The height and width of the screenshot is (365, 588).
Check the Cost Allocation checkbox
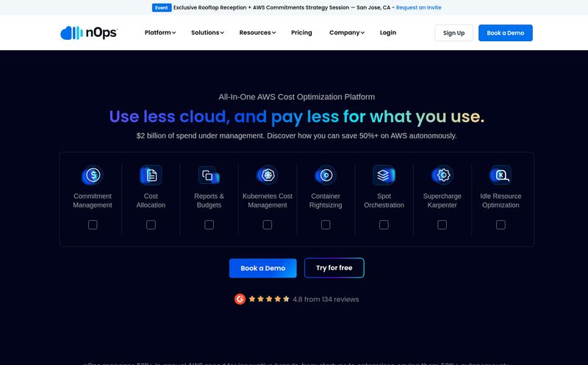coord(151,224)
